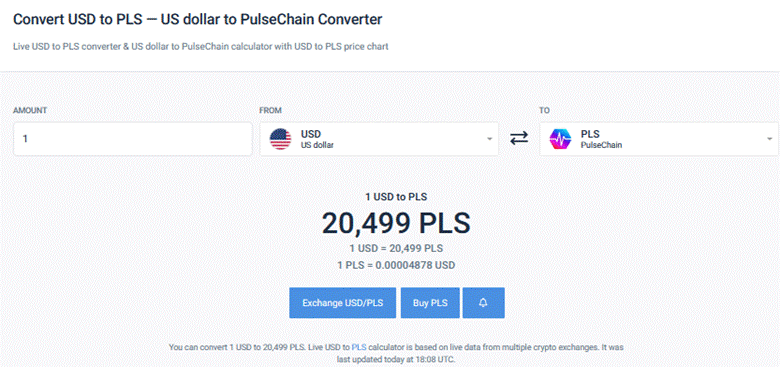Click the FROM field label

coord(271,110)
